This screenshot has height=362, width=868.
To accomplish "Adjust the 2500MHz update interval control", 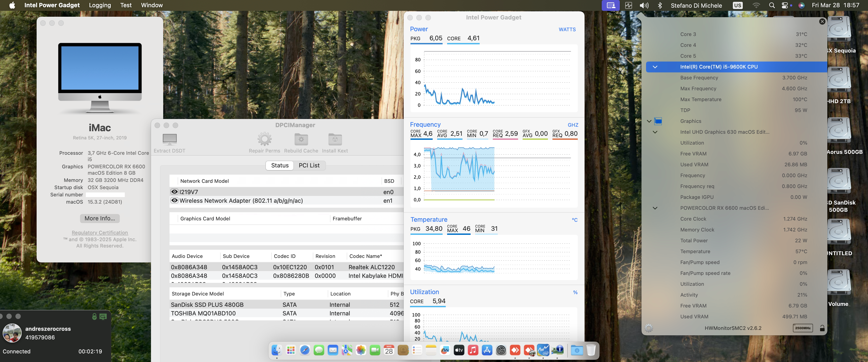I will coord(803,328).
